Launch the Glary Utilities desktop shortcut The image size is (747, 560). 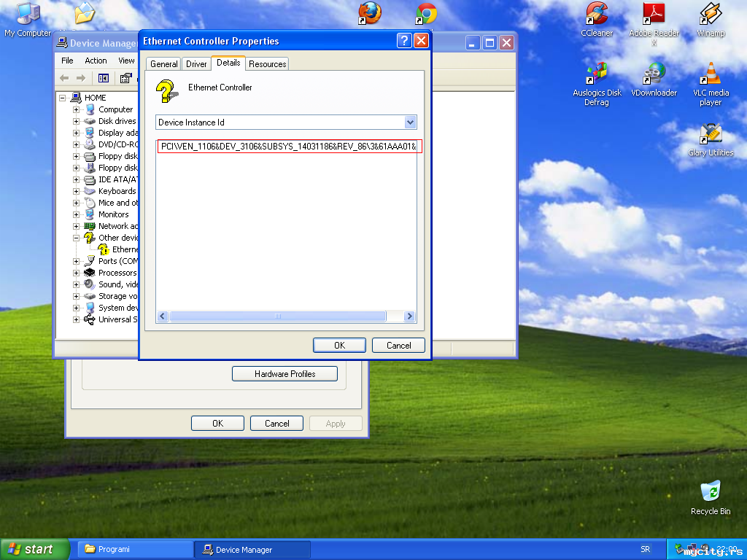711,140
